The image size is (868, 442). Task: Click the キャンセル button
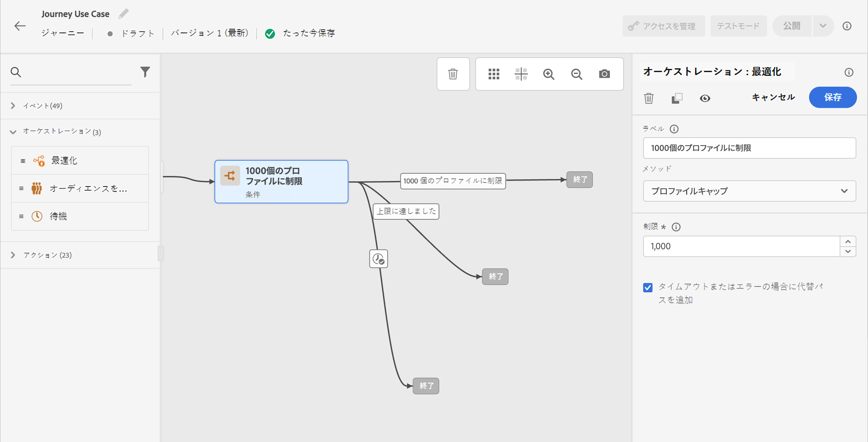coord(773,97)
